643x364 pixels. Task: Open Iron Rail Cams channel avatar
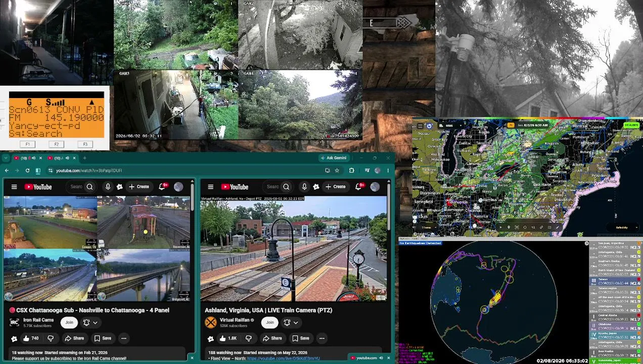click(14, 322)
